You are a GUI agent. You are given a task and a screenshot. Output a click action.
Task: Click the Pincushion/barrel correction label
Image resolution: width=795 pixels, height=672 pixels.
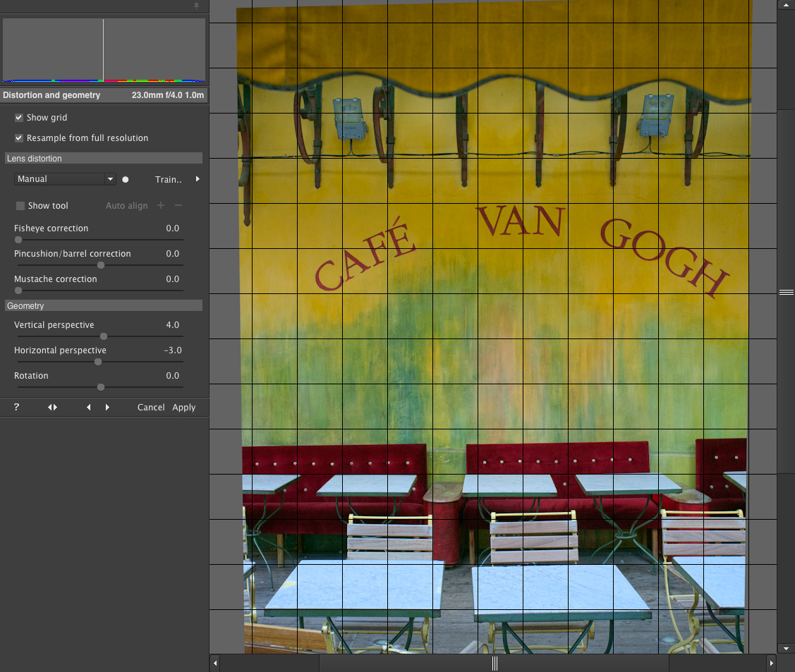(x=73, y=253)
